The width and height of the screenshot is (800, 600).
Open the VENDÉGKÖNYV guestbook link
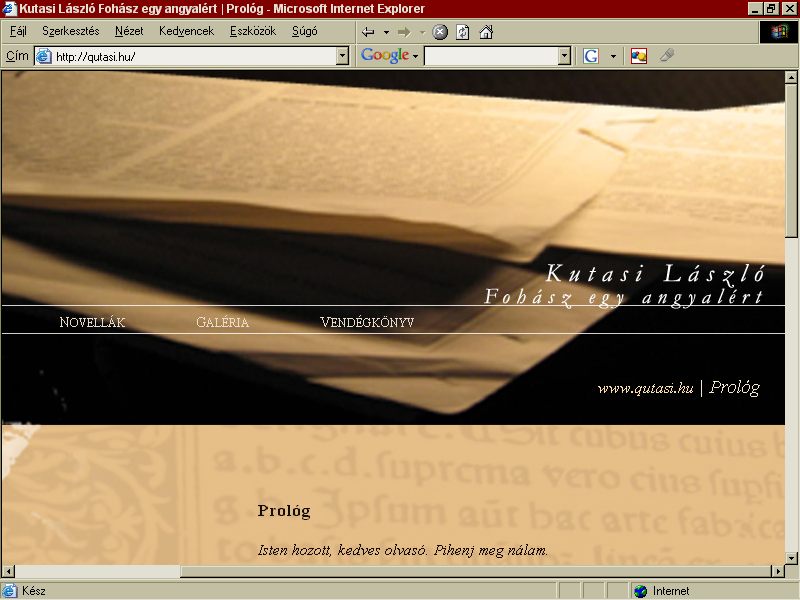pyautogui.click(x=367, y=322)
